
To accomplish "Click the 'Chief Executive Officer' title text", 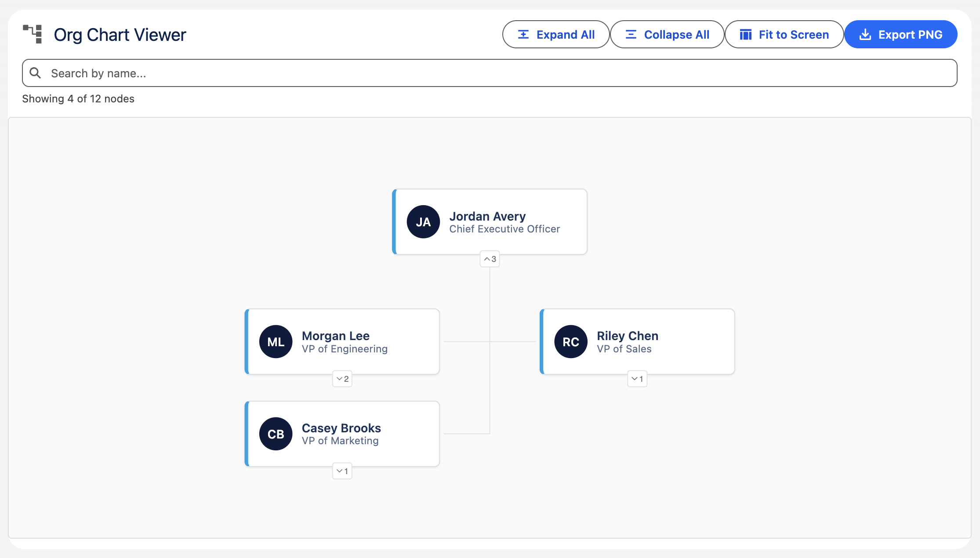I will click(505, 229).
